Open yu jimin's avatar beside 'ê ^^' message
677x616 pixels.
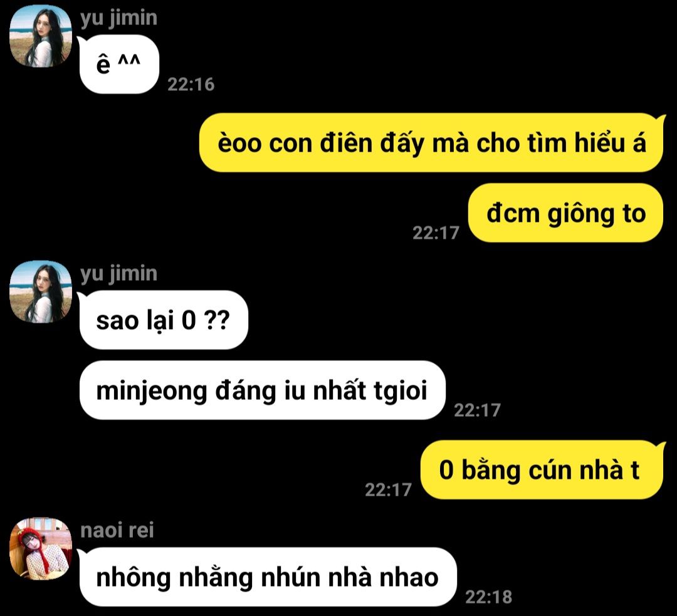[x=41, y=36]
